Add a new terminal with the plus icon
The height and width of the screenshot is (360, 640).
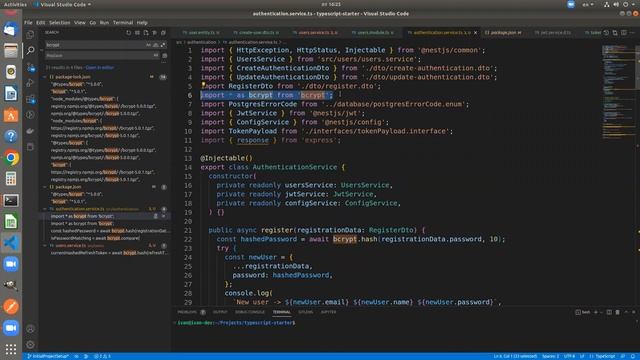point(596,312)
